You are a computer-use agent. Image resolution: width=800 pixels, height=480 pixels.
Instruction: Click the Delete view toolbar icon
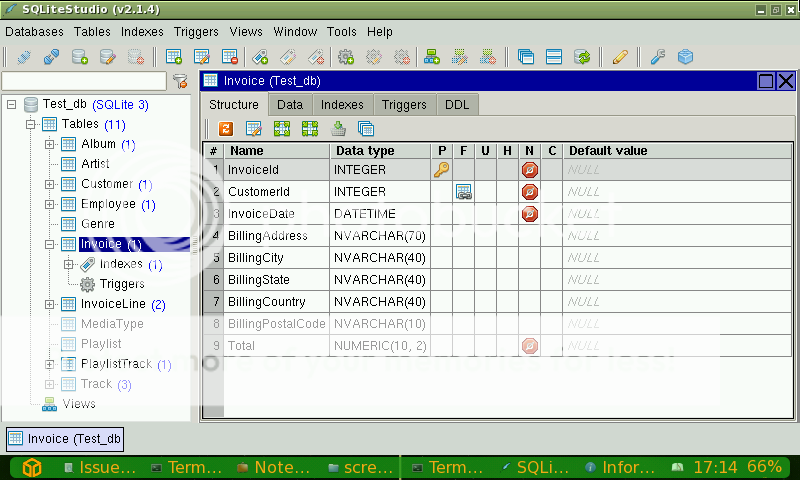tap(488, 57)
